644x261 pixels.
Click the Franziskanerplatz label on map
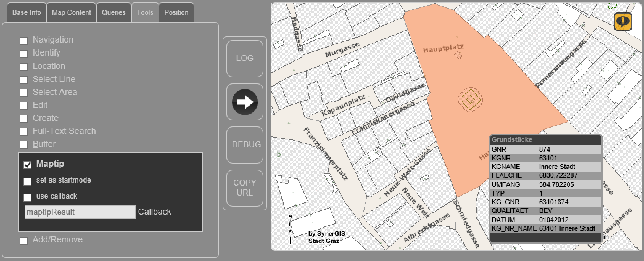click(x=326, y=154)
